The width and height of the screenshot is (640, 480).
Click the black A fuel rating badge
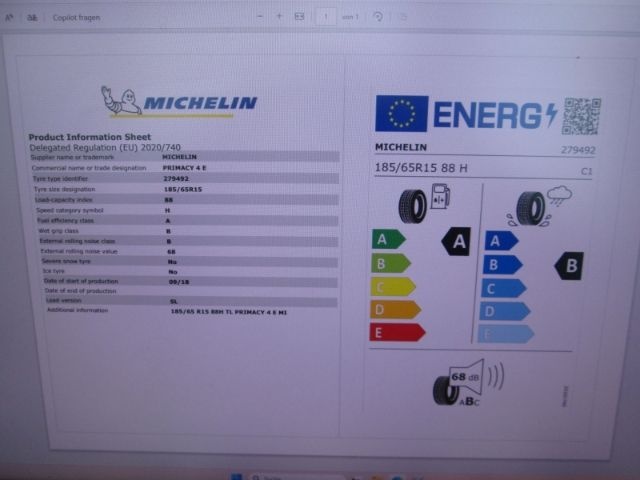[x=456, y=242]
